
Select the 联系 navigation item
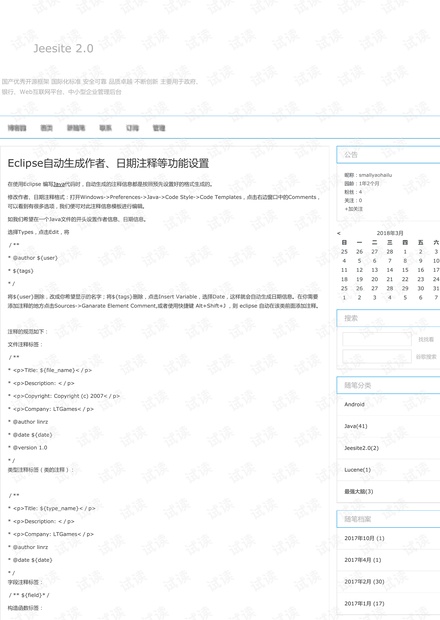pos(106,128)
